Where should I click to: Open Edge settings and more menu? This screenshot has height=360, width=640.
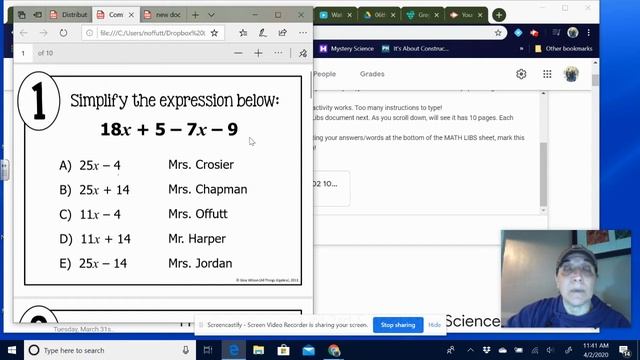click(x=302, y=33)
